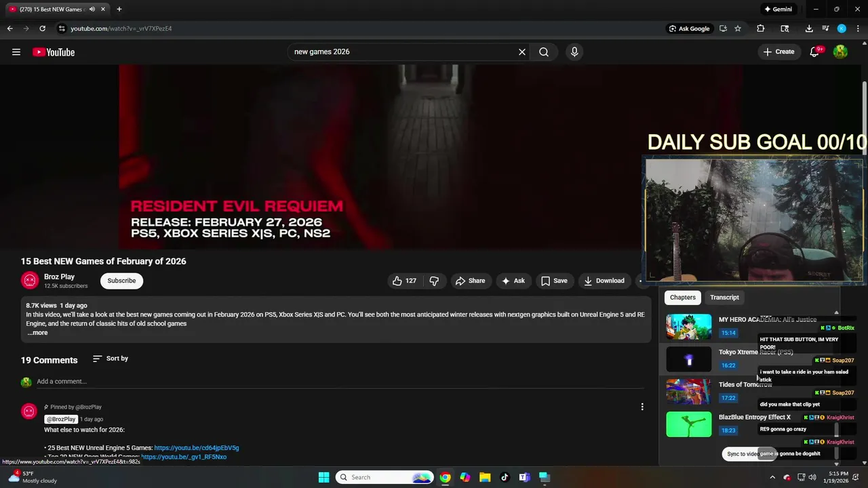Clear the search box with the X

click(522, 52)
